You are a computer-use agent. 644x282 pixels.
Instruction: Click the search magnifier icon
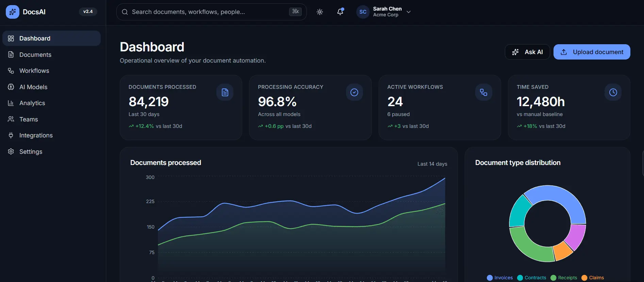tap(125, 12)
